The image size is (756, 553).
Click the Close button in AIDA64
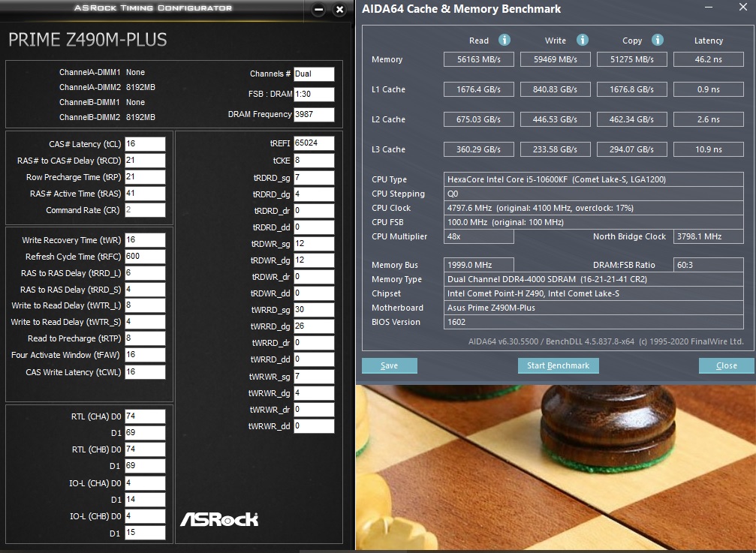pyautogui.click(x=727, y=365)
